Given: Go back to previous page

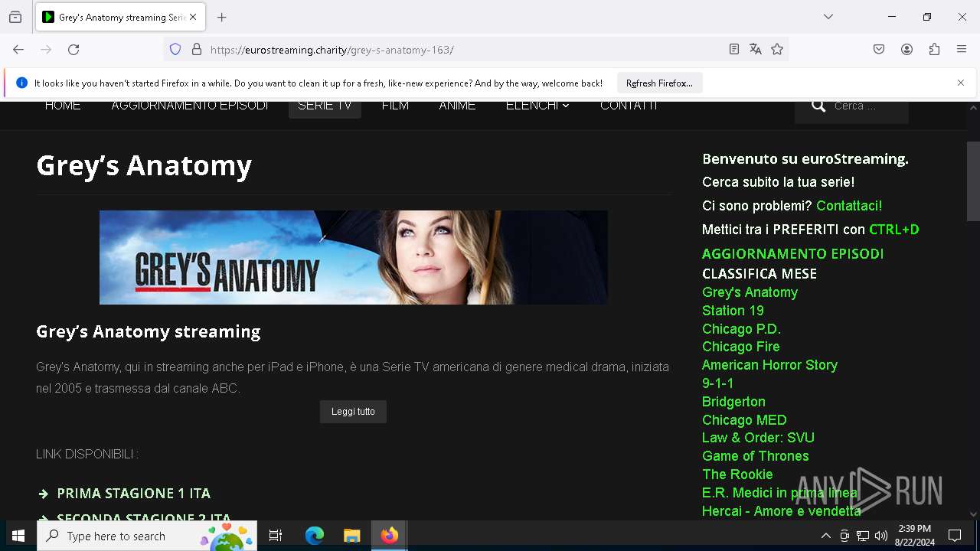Looking at the screenshot, I should (18, 49).
